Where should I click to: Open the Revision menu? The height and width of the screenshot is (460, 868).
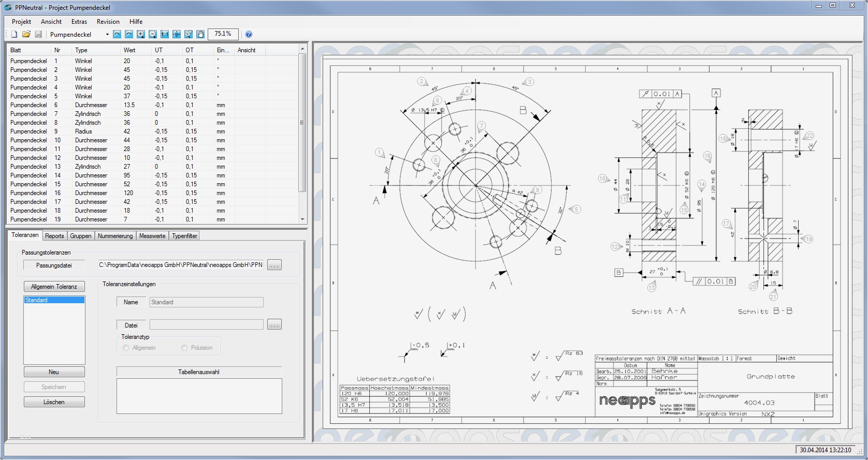tap(108, 22)
